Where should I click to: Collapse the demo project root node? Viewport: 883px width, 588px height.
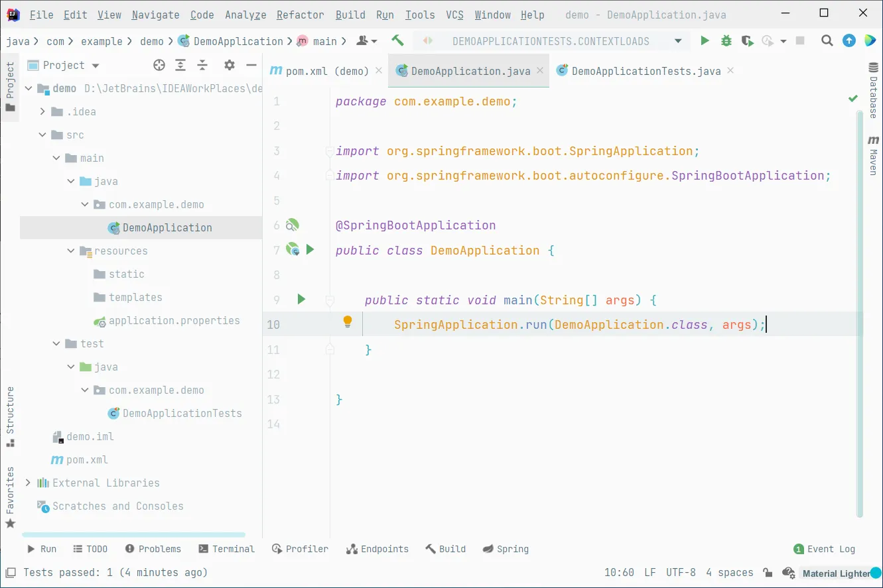coord(28,88)
